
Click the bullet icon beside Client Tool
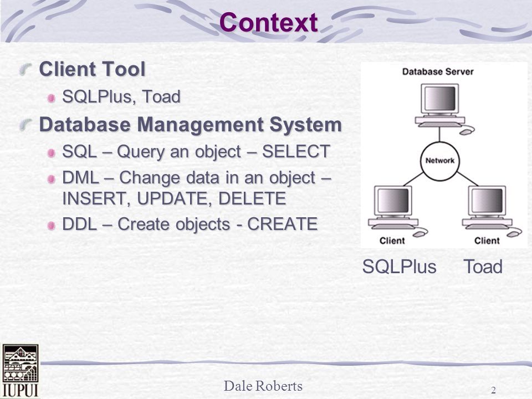[x=25, y=69]
